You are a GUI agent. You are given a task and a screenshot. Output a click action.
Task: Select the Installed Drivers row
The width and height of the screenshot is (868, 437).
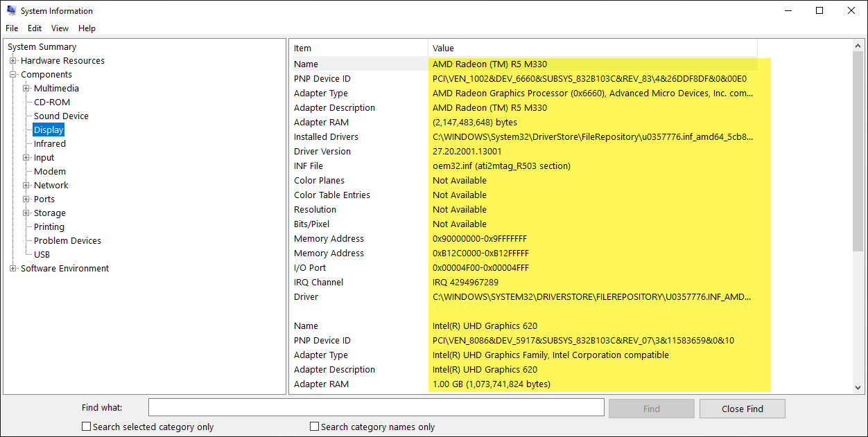tap(523, 136)
